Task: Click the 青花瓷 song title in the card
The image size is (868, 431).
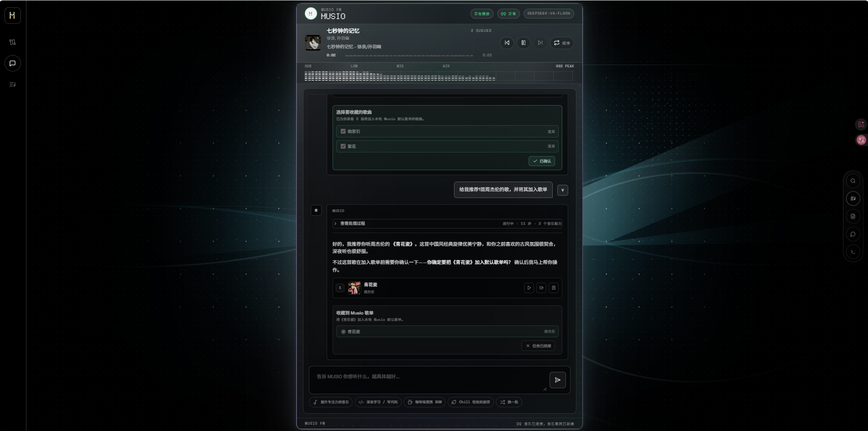Action: click(371, 285)
